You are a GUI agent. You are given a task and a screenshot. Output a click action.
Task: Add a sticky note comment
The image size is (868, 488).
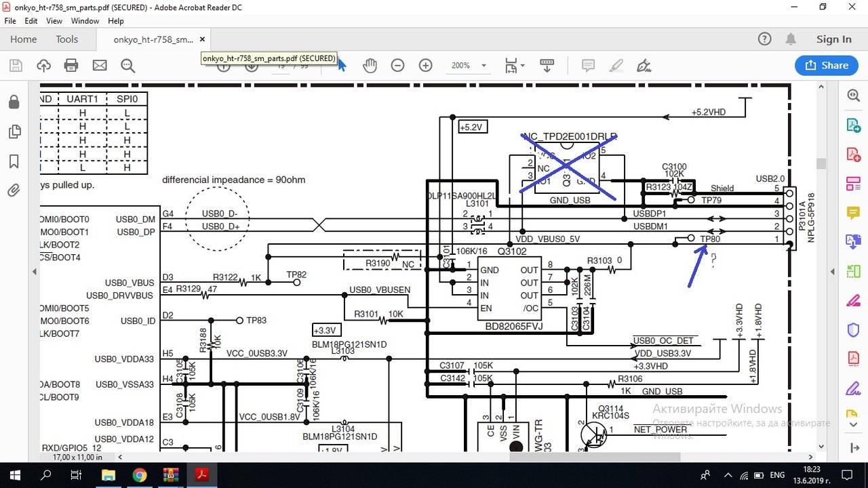click(x=588, y=66)
